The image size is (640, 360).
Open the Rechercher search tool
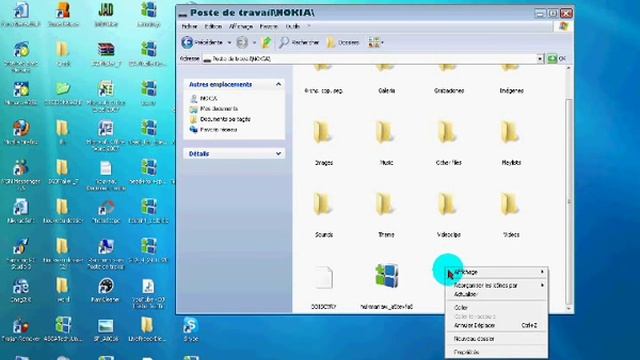click(299, 42)
